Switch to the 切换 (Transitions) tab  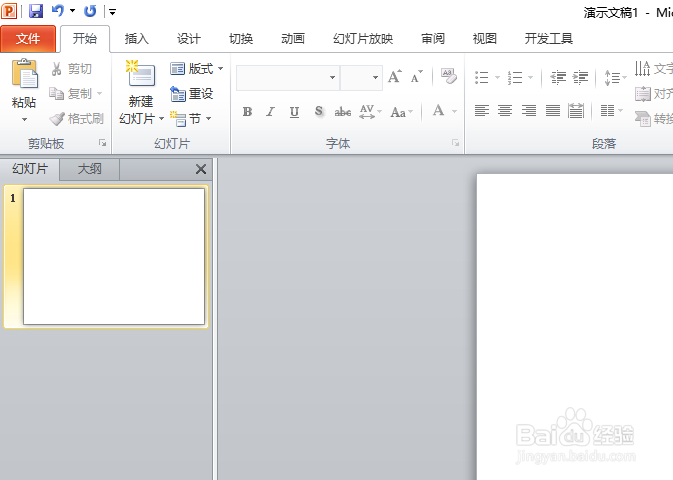click(x=241, y=39)
